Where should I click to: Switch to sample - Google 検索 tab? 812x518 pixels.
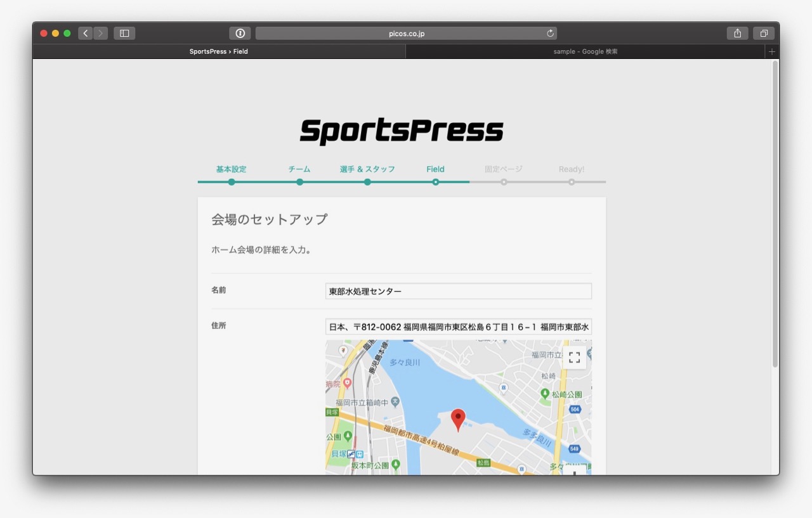(x=585, y=51)
